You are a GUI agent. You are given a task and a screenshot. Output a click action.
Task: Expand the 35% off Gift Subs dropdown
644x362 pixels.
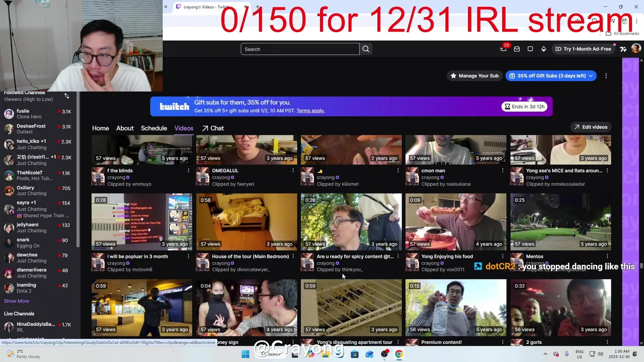click(590, 76)
